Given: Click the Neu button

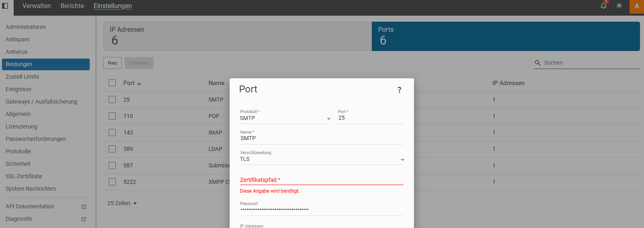Looking at the screenshot, I should [113, 63].
